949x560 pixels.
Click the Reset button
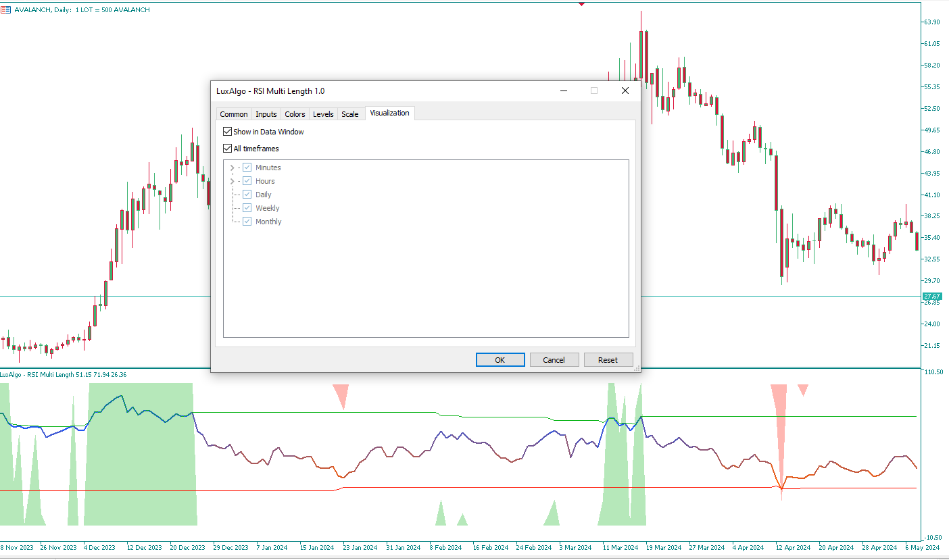tap(608, 360)
